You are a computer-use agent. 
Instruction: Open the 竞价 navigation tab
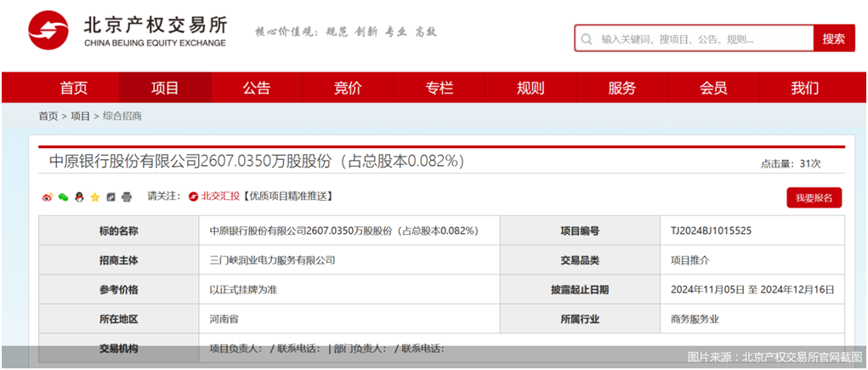(x=348, y=88)
